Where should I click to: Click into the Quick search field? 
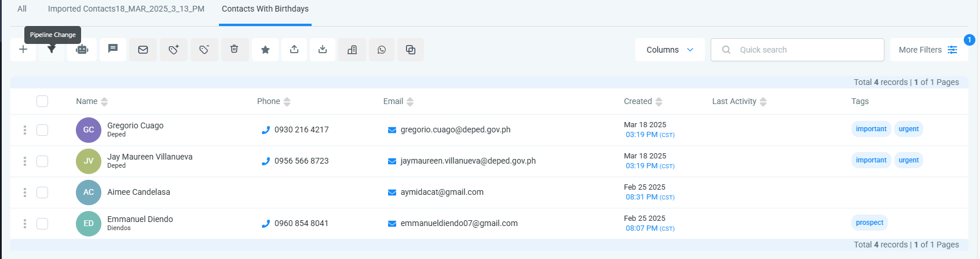click(x=798, y=50)
